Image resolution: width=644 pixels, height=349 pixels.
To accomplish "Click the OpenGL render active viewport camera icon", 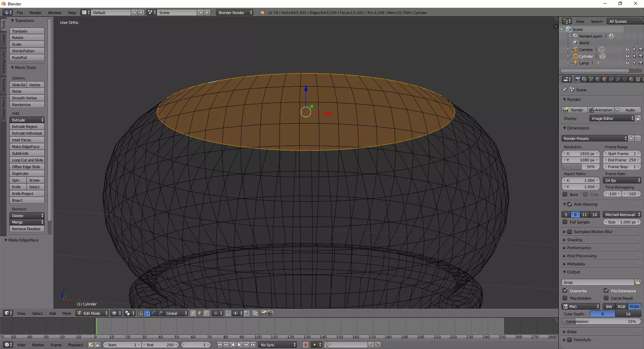I will pyautogui.click(x=263, y=313).
